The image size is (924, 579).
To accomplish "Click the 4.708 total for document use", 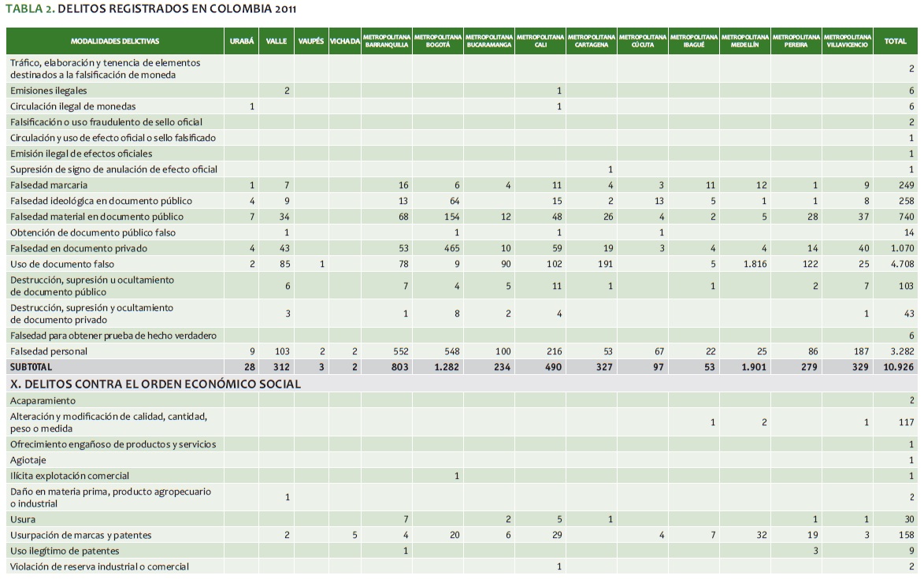I will (x=901, y=264).
